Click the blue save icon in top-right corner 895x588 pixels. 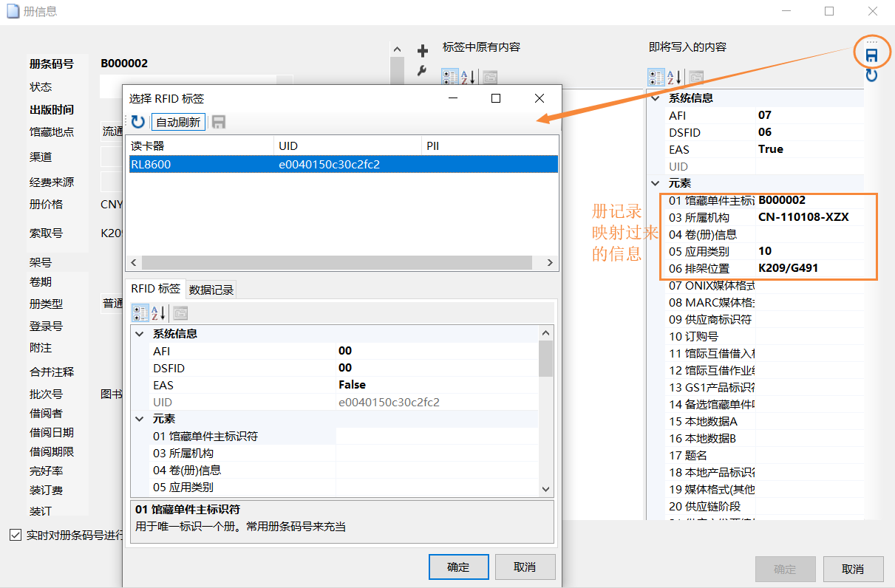(872, 55)
